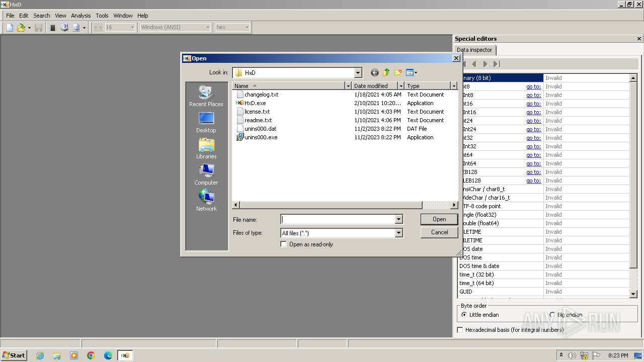This screenshot has width=644, height=362.
Task: Sort files by the Name column header
Action: tap(289, 86)
